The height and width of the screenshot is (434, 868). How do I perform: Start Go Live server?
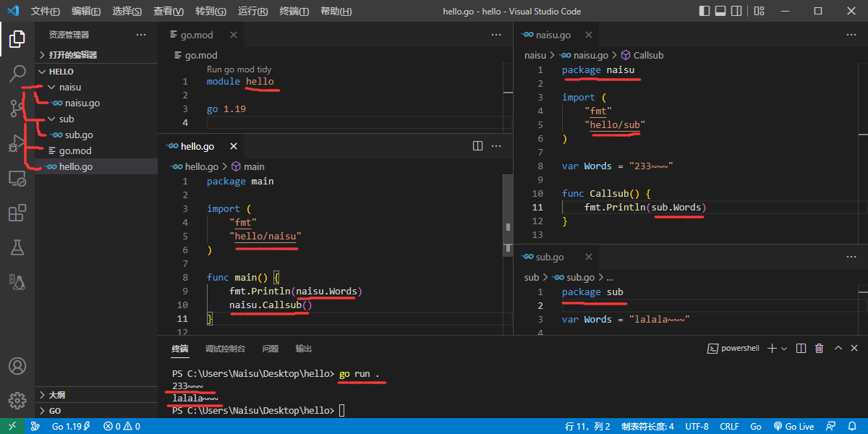(x=793, y=426)
